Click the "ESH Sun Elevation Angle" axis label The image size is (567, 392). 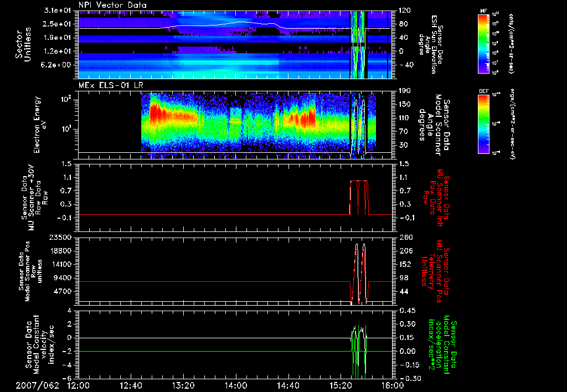click(x=430, y=44)
